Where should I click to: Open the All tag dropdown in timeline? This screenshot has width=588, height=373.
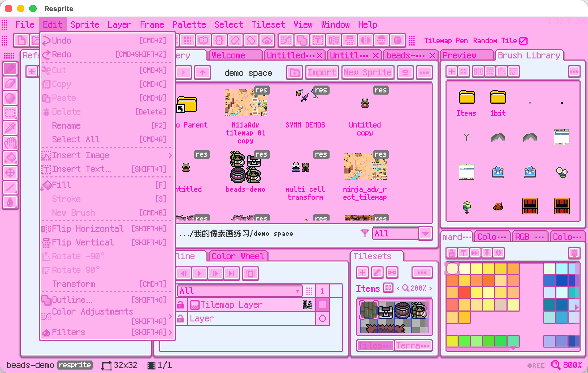pyautogui.click(x=240, y=291)
